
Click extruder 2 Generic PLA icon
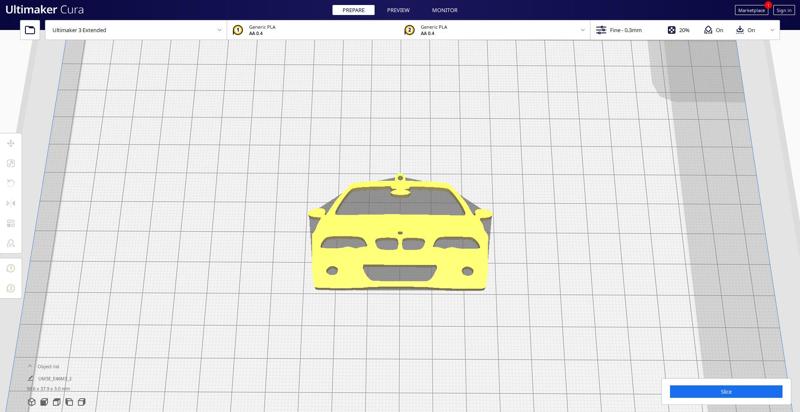(409, 30)
